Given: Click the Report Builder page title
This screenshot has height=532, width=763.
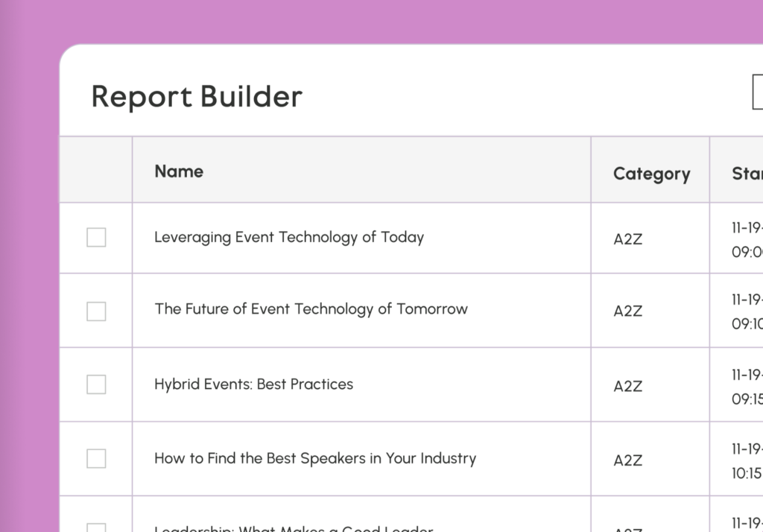Looking at the screenshot, I should (197, 97).
